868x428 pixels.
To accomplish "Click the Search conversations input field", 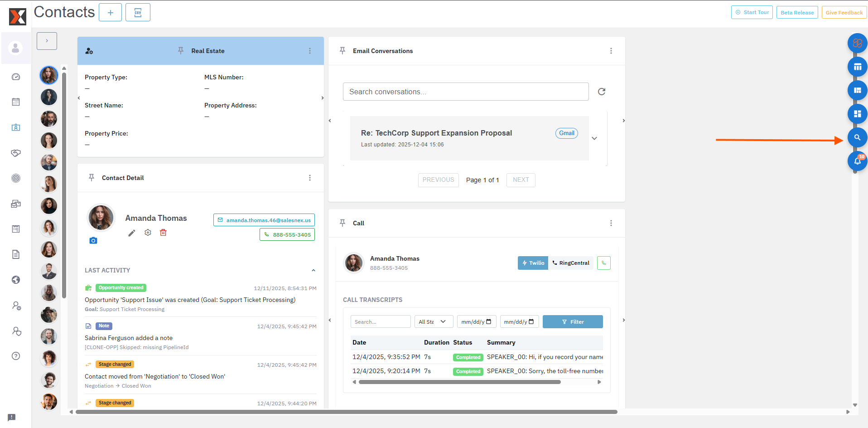I will [465, 92].
